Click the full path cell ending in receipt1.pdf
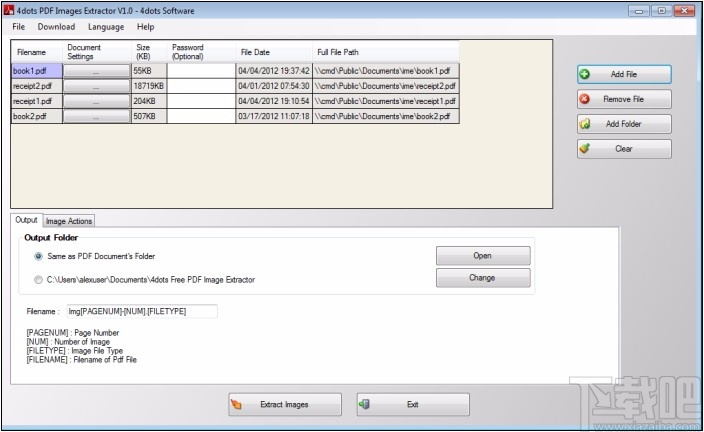Image resolution: width=704 pixels, height=432 pixels. coord(386,101)
